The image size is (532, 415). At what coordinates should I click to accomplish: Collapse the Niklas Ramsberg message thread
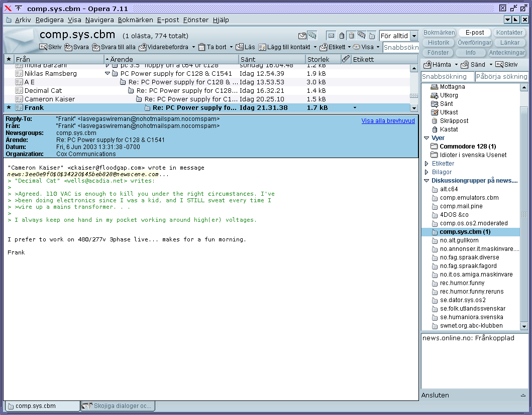point(107,74)
